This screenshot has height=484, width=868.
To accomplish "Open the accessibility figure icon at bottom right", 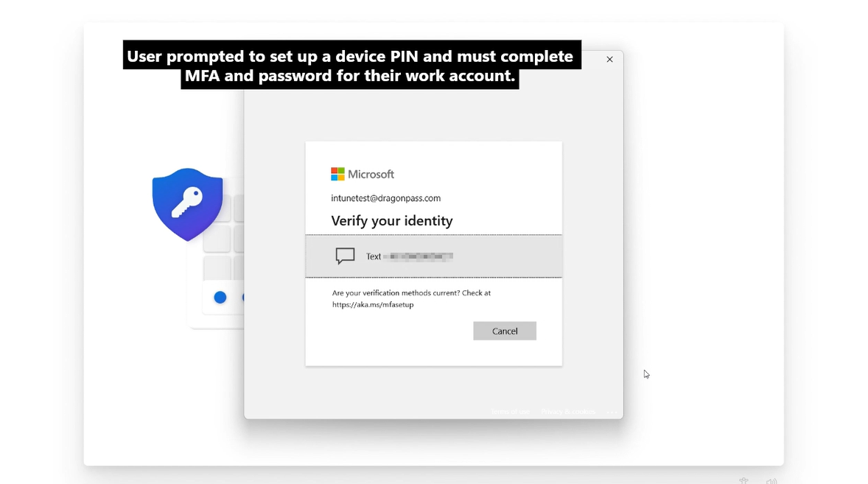I will [x=743, y=480].
